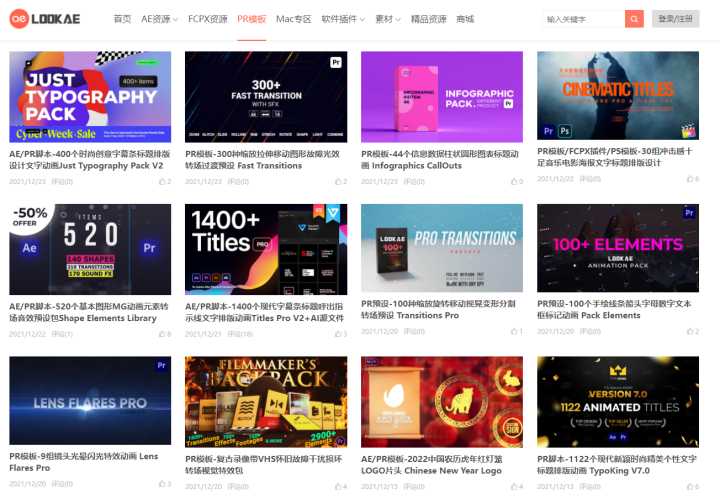This screenshot has height=499, width=720.
Task: Click the orange search magnifier button
Action: coord(634,19)
